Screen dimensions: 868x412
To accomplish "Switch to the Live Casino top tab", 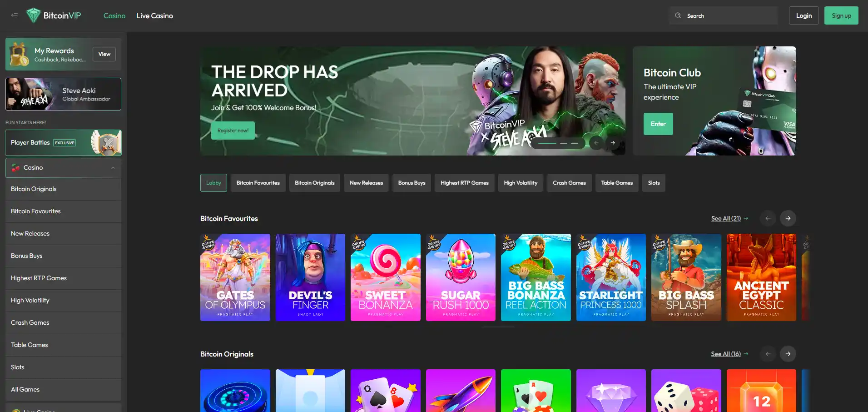I will (x=154, y=16).
